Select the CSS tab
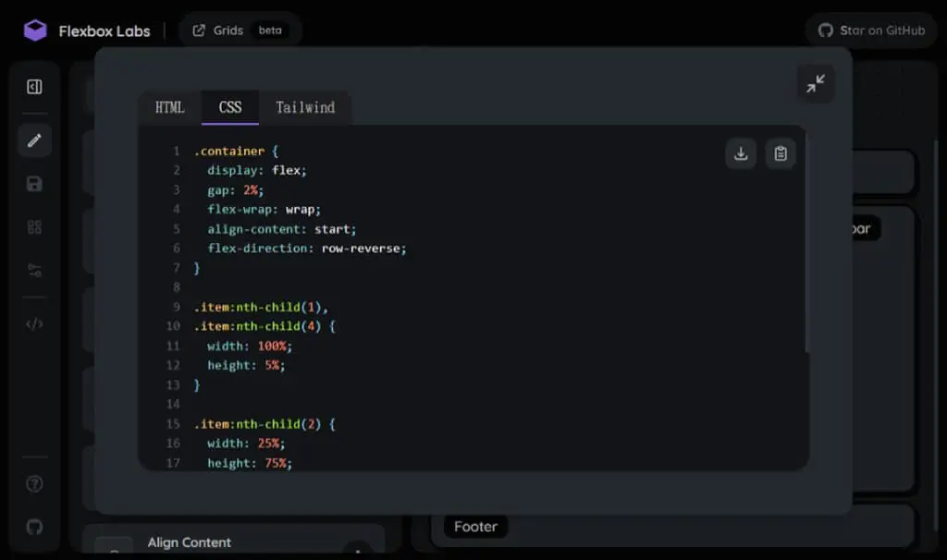Screen dimensions: 947x560 [x=230, y=107]
